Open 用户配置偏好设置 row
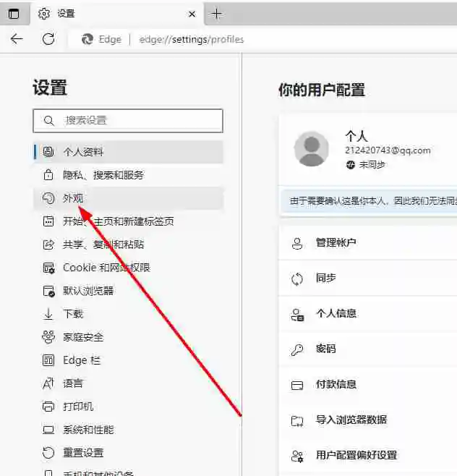This screenshot has height=476, width=457. pyautogui.click(x=368, y=455)
